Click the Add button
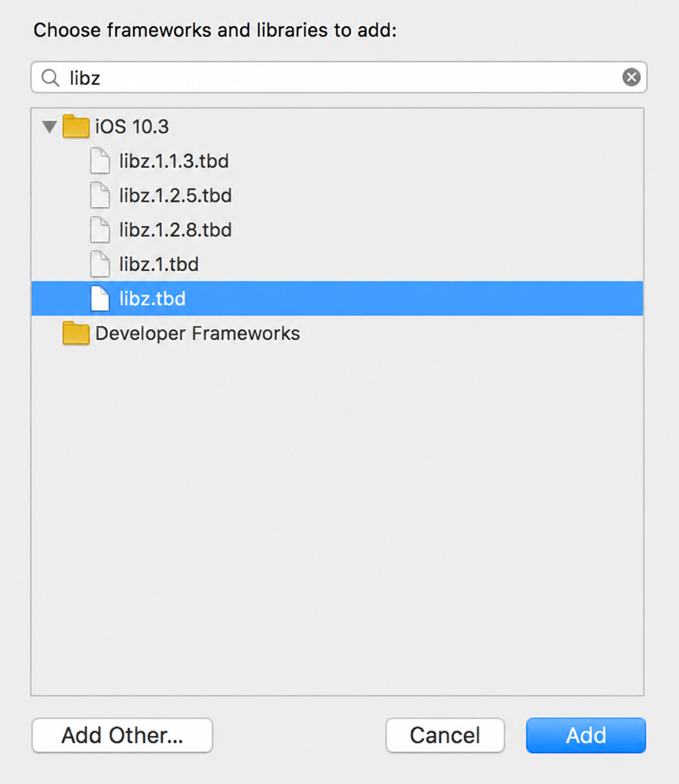 point(586,735)
